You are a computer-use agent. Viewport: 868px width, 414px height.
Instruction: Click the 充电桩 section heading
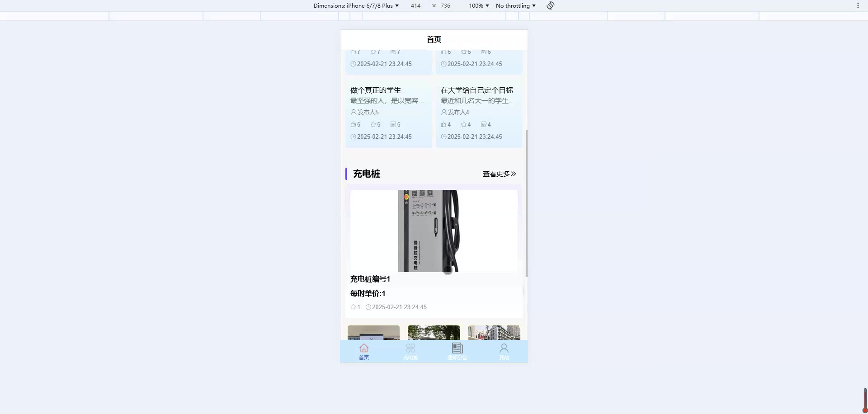click(x=367, y=174)
